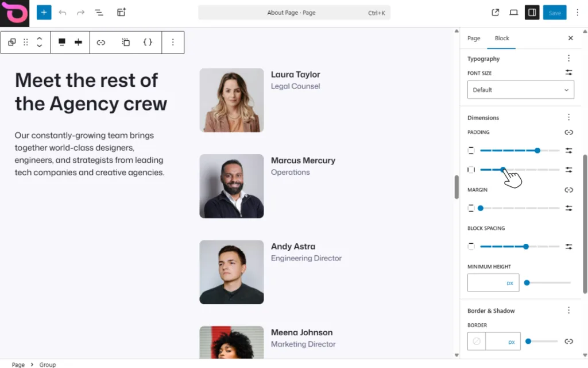Toggle linked sides for Padding
This screenshot has width=588, height=368.
coord(568,132)
